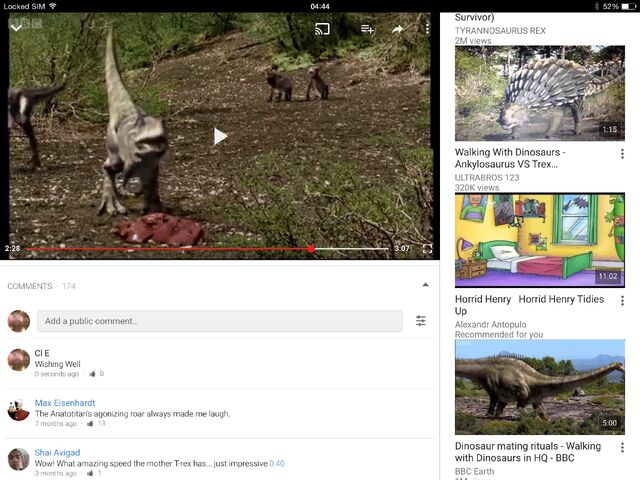Collapse the Comments section arrow
This screenshot has width=640, height=480.
click(x=425, y=284)
